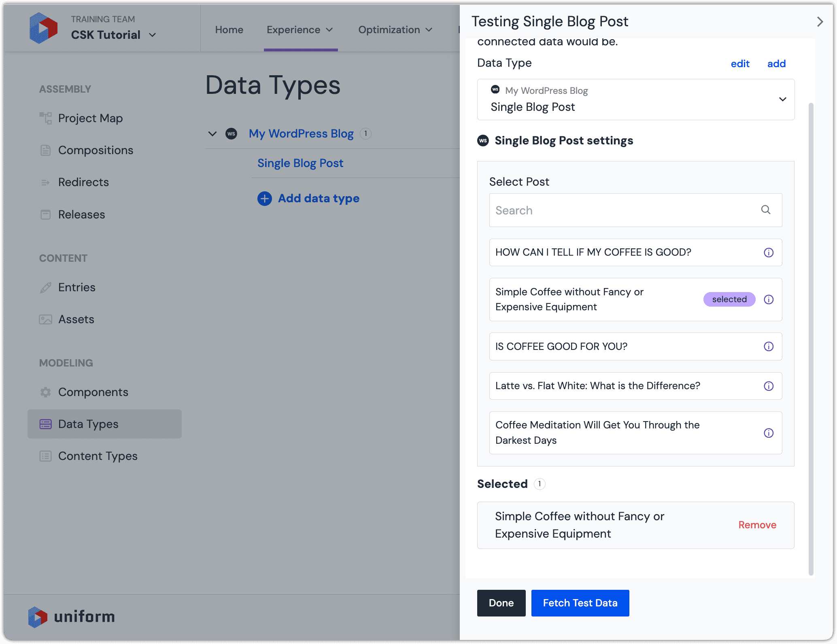Open Project Map
This screenshot has height=644, width=837.
click(x=90, y=118)
